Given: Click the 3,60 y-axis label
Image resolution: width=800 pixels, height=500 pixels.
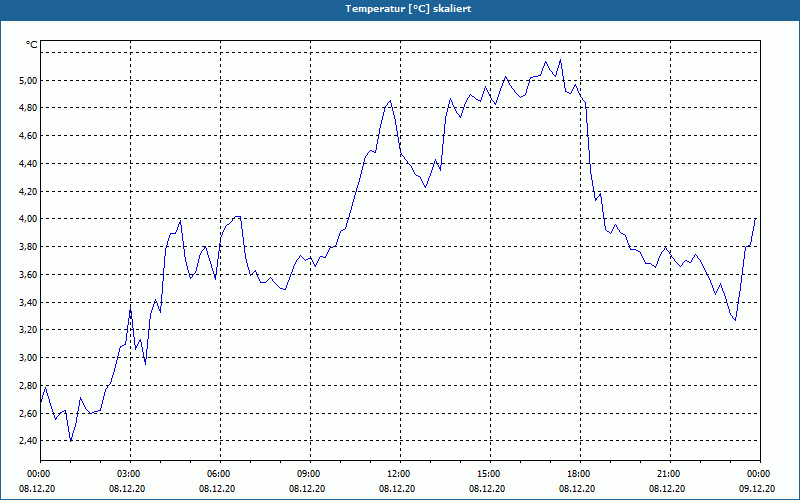Looking at the screenshot, I should click(x=29, y=274).
